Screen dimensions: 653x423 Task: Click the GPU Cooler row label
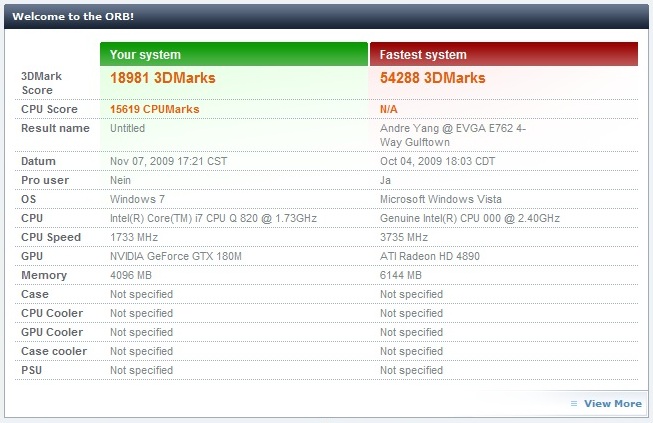pos(52,332)
